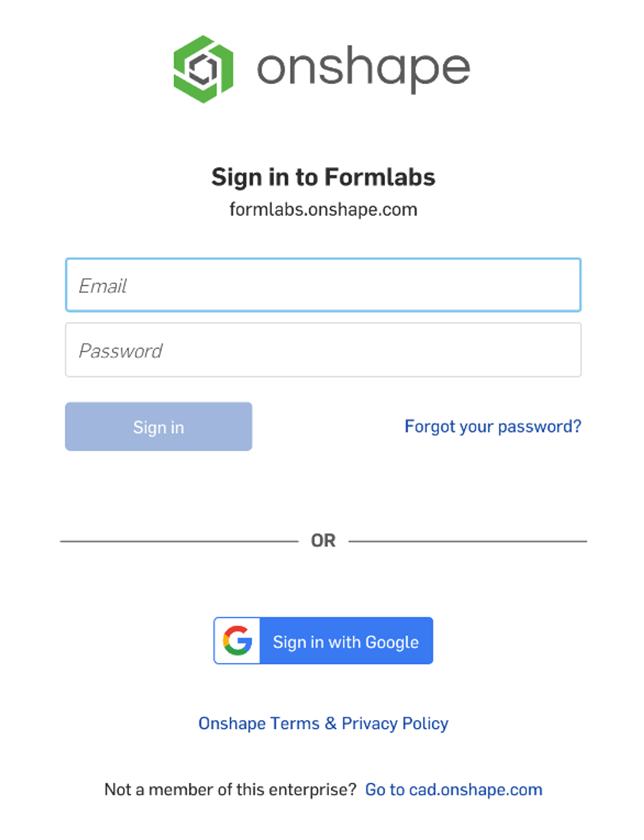This screenshot has height=840, width=644.
Task: Click the word Privacy in the policy link
Action: 369,723
